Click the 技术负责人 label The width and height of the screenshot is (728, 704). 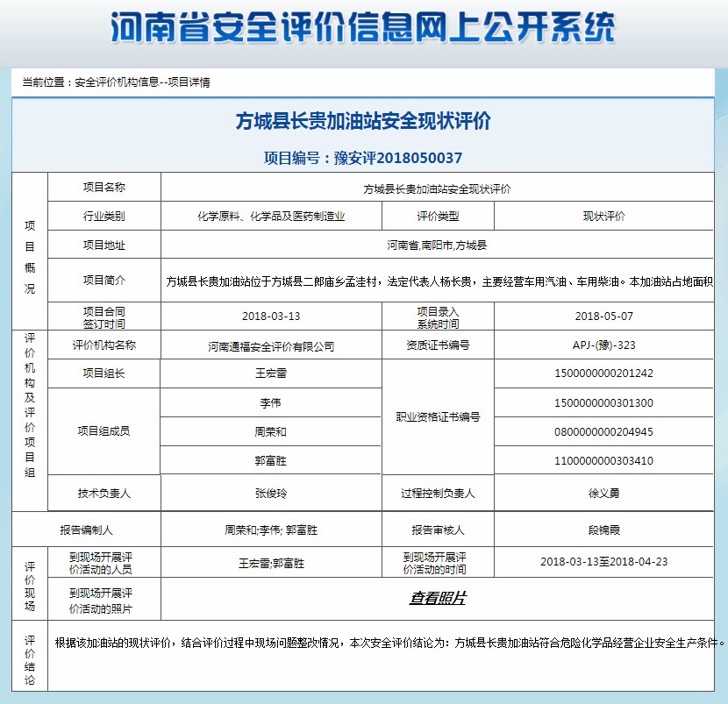[x=104, y=494]
